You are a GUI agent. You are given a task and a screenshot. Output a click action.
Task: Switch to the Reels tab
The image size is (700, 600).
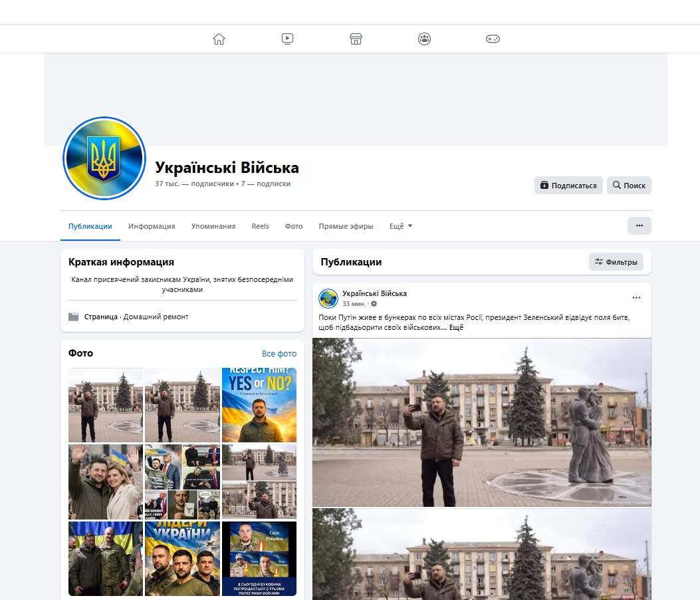[260, 226]
